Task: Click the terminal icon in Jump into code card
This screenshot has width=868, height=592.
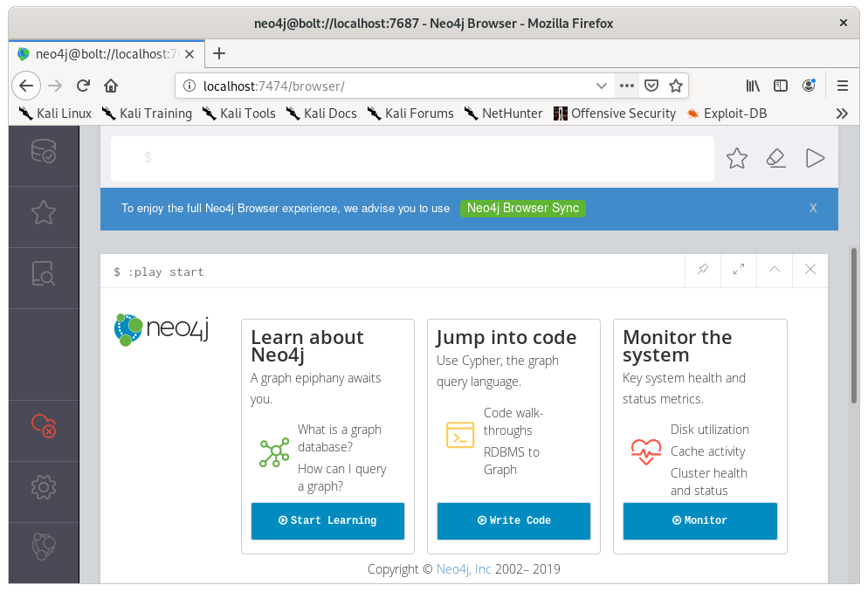Action: point(460,435)
